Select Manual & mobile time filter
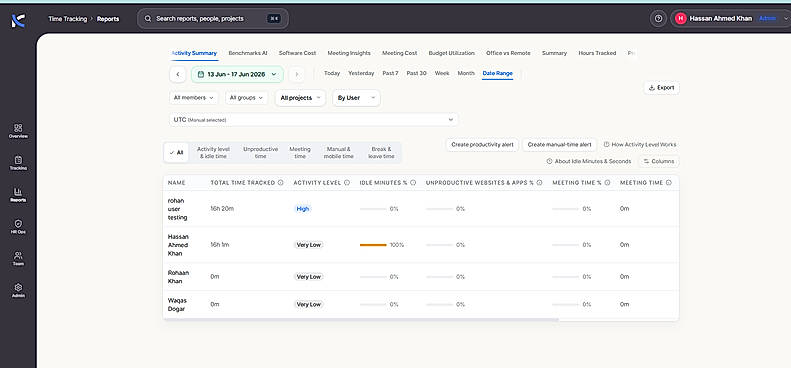The width and height of the screenshot is (791, 368). click(338, 152)
